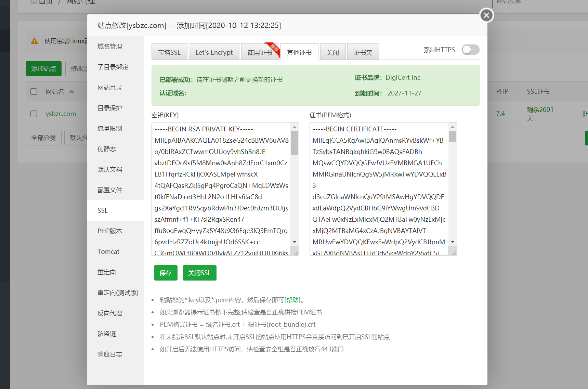
Task: Select 配置文件 in the sidebar
Action: point(110,190)
